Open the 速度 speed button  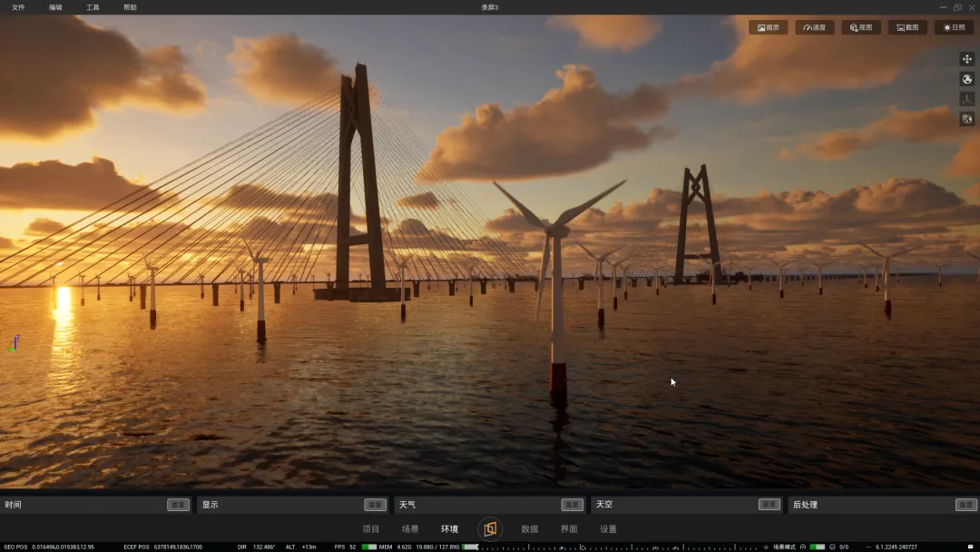click(814, 27)
